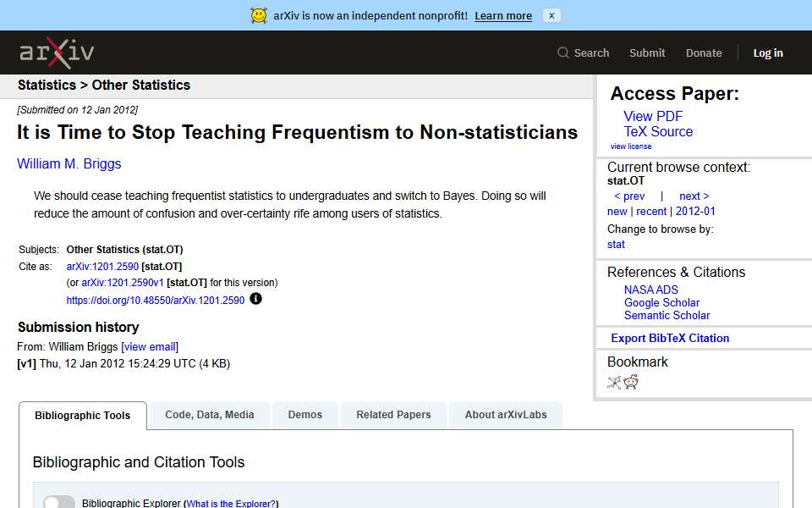
Task: Click view email link
Action: coord(150,347)
